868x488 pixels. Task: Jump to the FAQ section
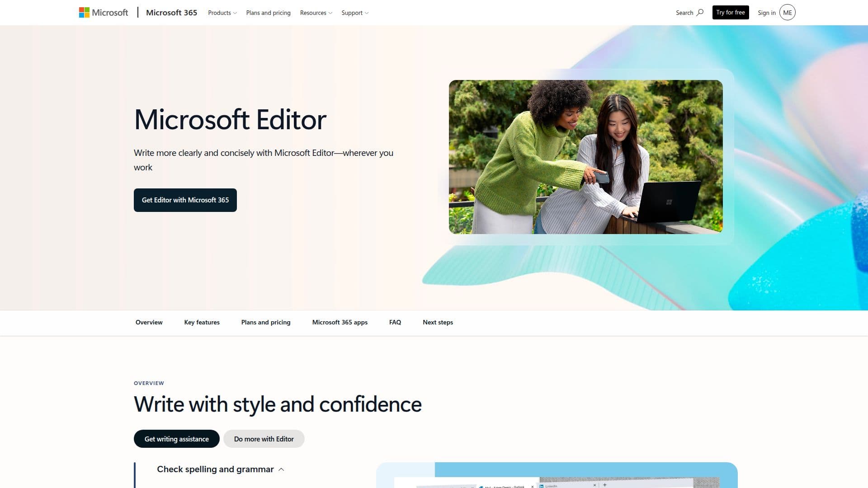pos(395,322)
